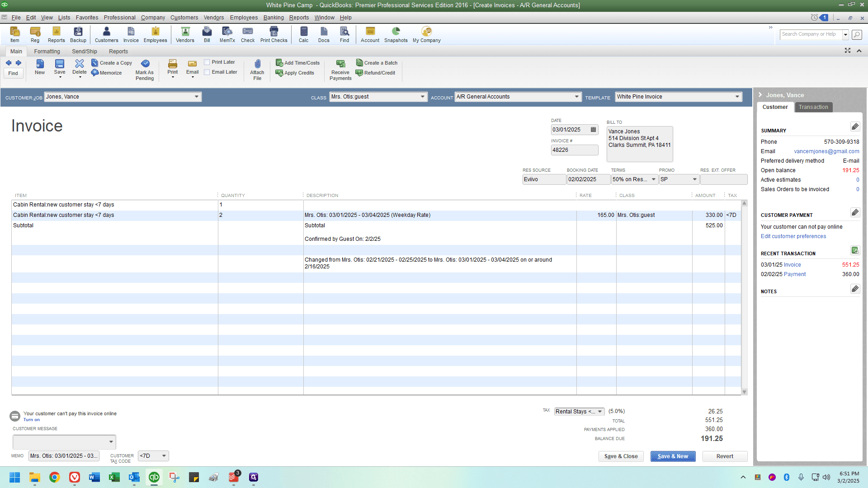Open Tax Rental Stays dropdown
This screenshot has height=488, width=868.
point(600,412)
